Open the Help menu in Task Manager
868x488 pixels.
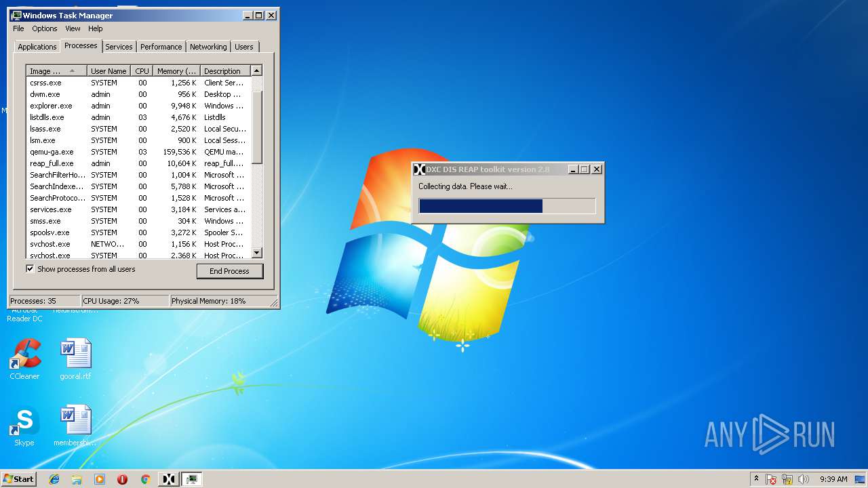click(x=96, y=28)
